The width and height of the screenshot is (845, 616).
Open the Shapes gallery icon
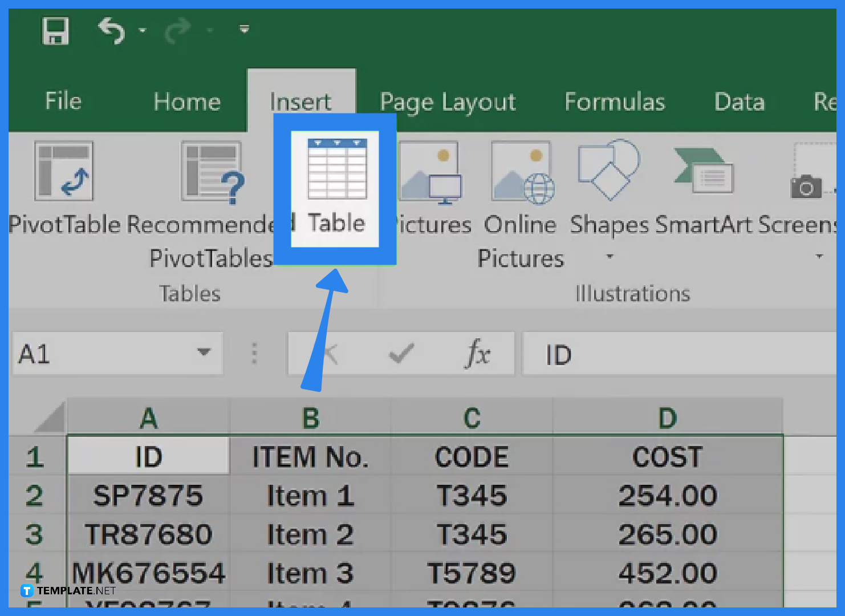click(608, 171)
